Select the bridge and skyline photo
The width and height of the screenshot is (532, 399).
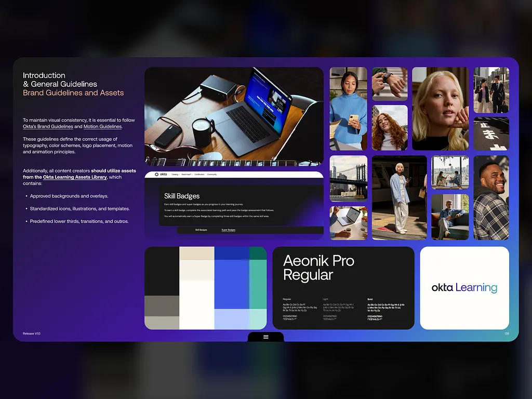point(348,179)
